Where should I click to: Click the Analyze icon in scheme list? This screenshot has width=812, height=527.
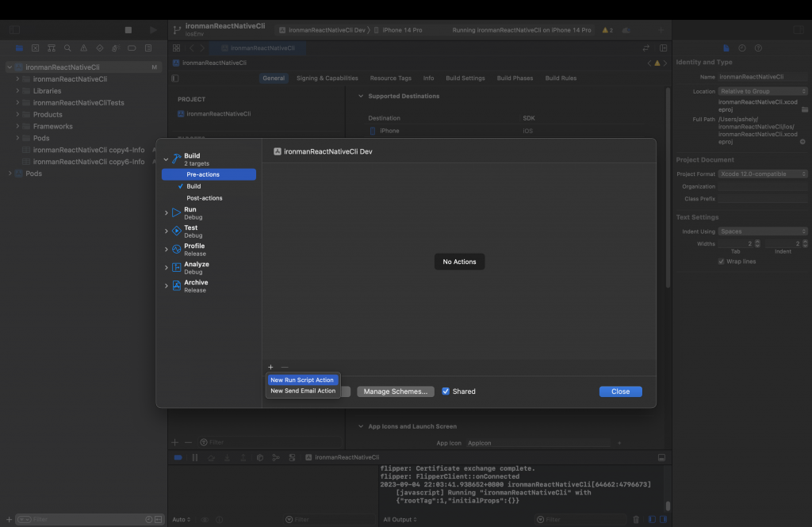[x=177, y=268]
